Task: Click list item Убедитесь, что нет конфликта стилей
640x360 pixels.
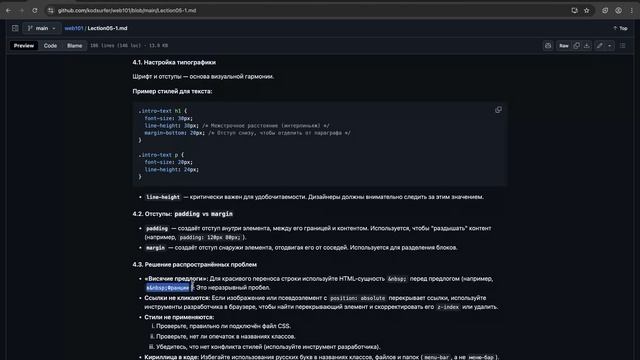Action: pos(268,347)
